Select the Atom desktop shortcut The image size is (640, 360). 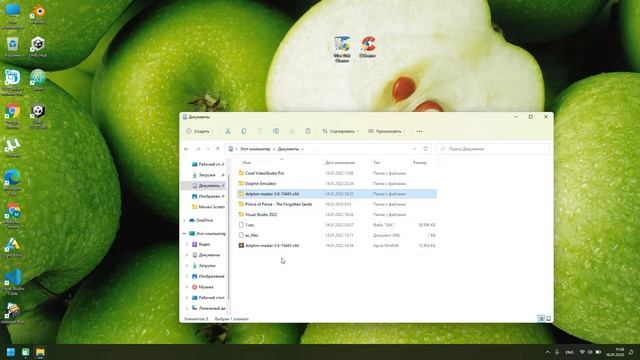point(38,80)
